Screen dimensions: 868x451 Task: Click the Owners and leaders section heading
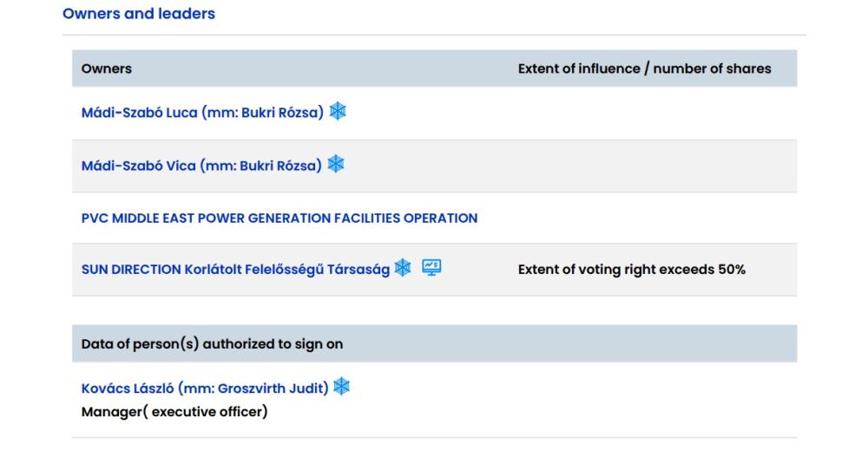point(139,14)
